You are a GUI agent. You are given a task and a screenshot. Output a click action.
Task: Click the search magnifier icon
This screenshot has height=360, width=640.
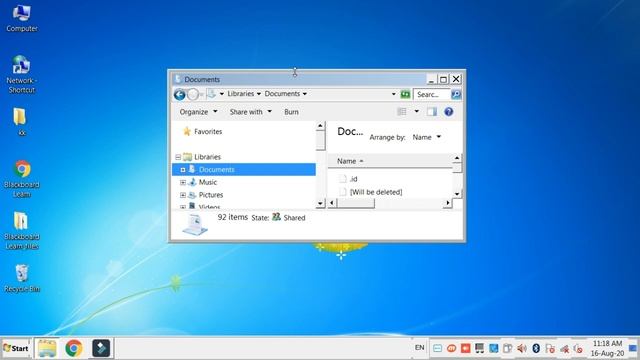(x=456, y=94)
